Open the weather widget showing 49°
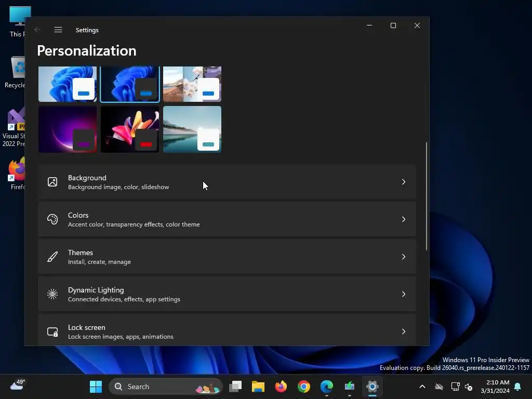This screenshot has height=399, width=532. [x=18, y=386]
